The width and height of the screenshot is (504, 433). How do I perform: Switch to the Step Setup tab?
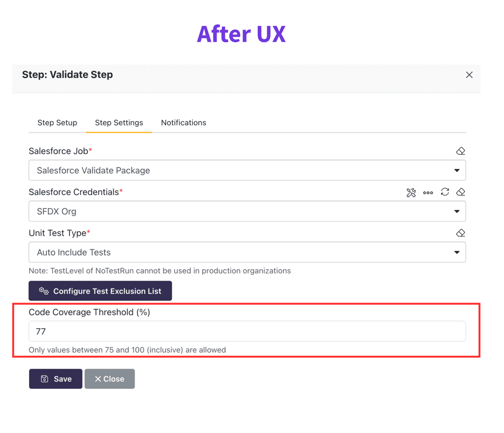[57, 123]
